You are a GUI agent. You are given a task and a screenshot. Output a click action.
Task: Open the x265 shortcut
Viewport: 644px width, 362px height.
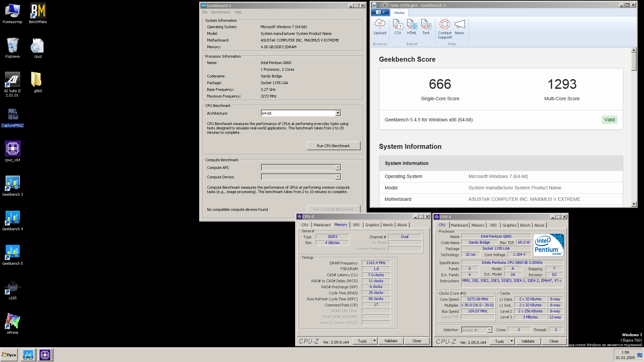tap(12, 290)
